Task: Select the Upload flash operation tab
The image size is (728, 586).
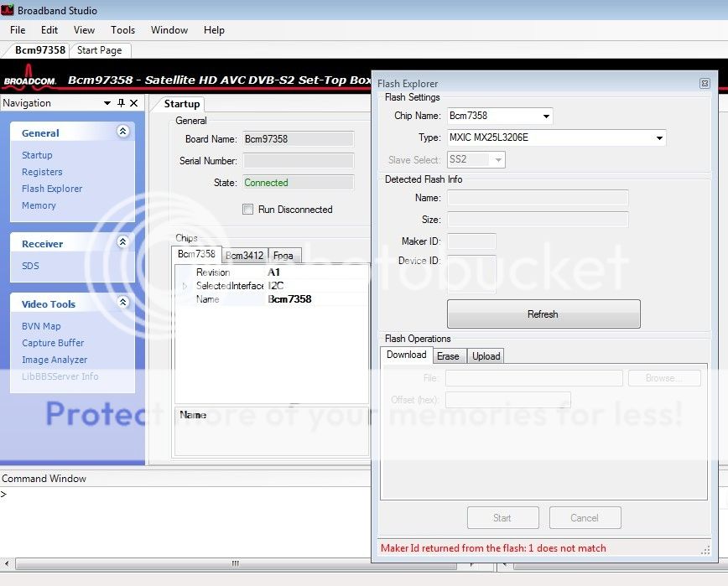Action: [x=486, y=356]
